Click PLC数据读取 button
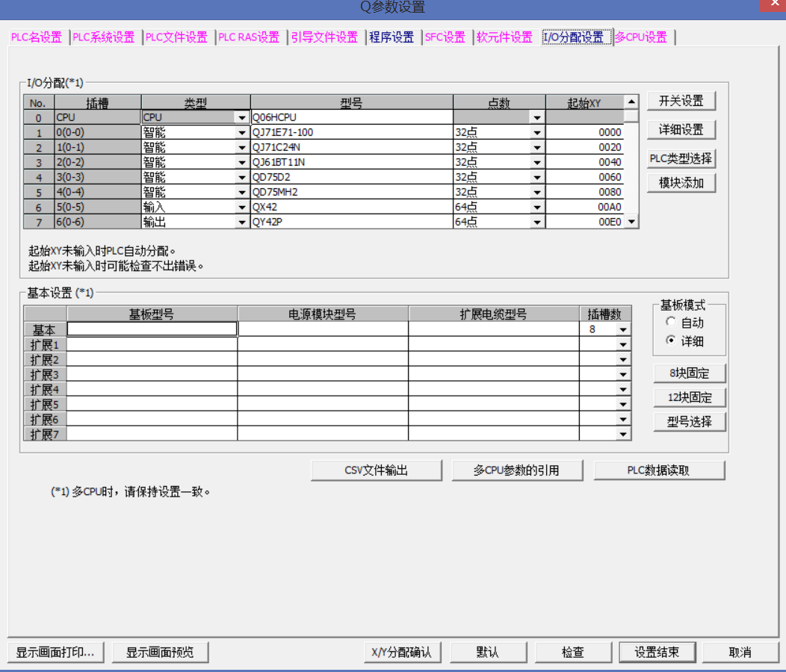This screenshot has width=786, height=672. coord(658,470)
